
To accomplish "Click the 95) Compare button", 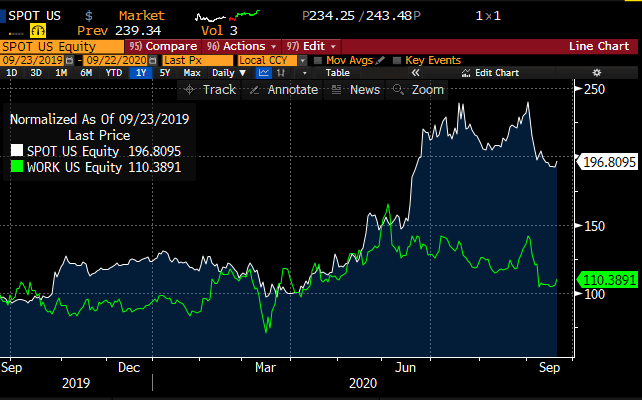I will pos(163,46).
